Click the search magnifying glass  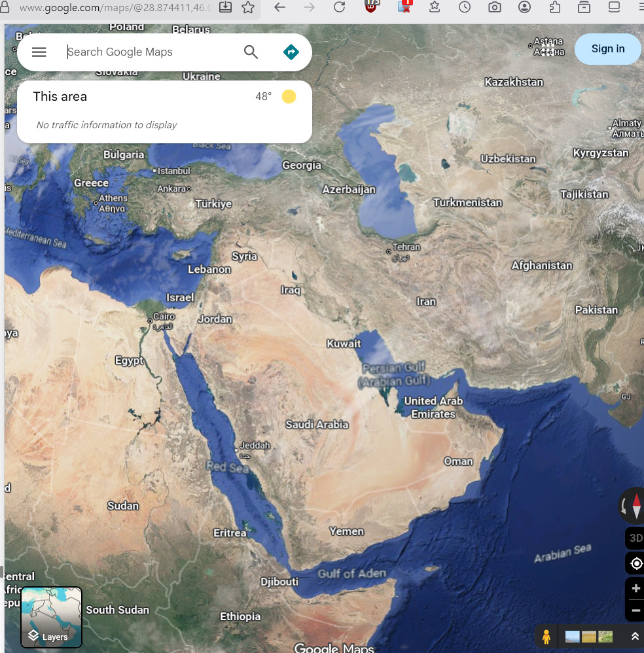point(251,52)
